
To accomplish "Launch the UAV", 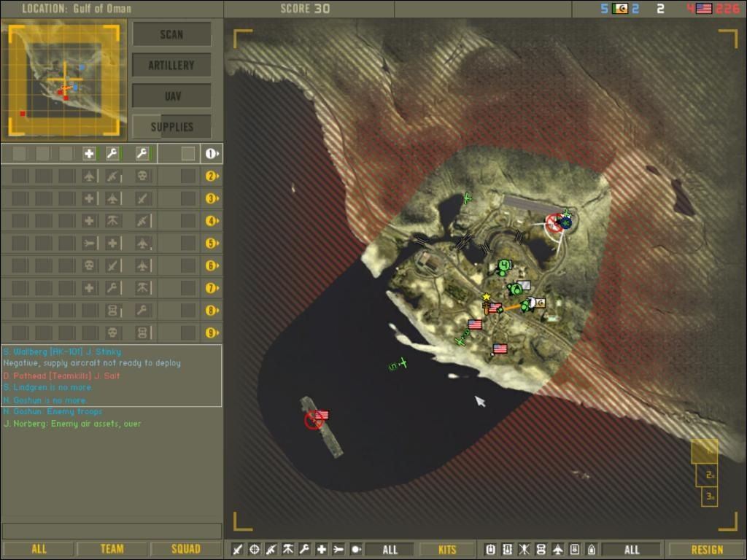I will pyautogui.click(x=171, y=96).
